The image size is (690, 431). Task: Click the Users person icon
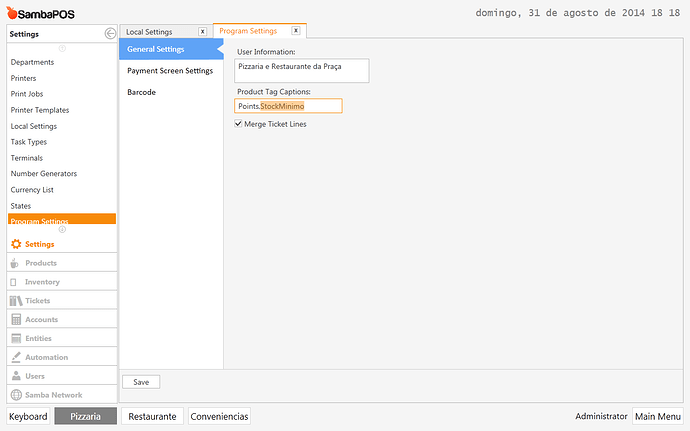point(16,376)
